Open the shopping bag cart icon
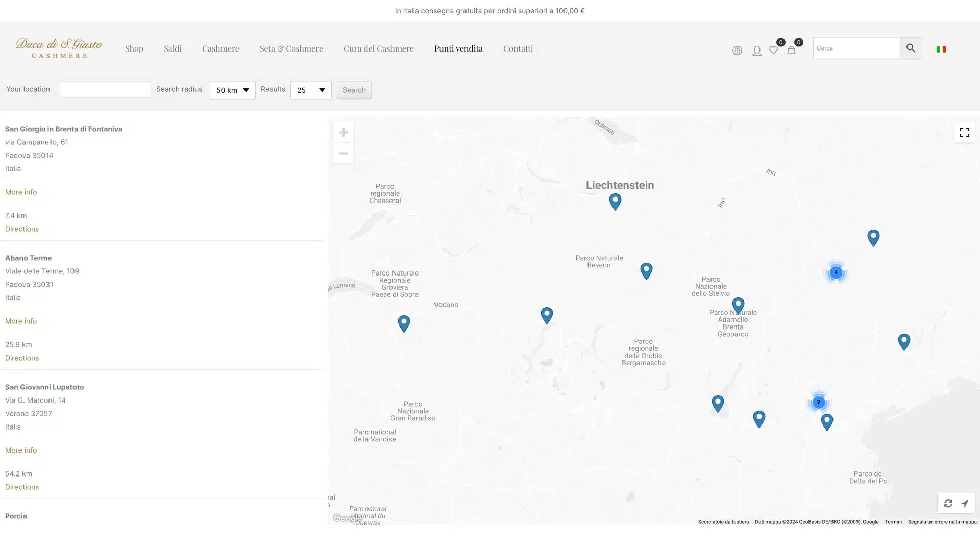Image resolution: width=980 pixels, height=551 pixels. pos(791,50)
